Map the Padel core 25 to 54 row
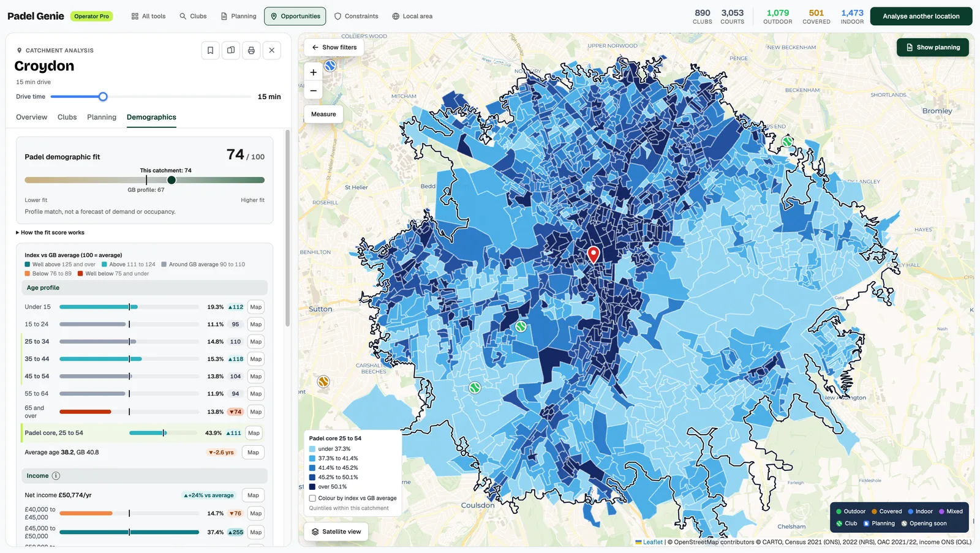Viewport: 980px width, 553px height. pos(254,433)
